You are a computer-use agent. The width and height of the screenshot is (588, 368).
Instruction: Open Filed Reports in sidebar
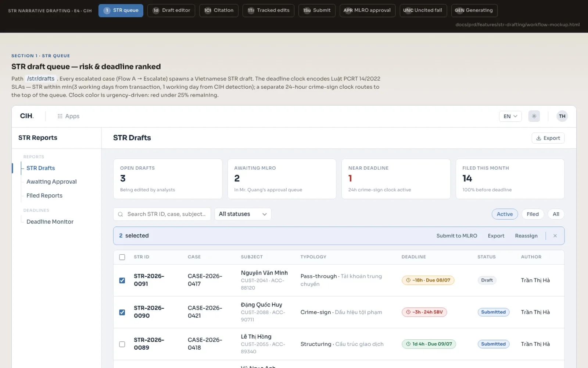tap(44, 196)
